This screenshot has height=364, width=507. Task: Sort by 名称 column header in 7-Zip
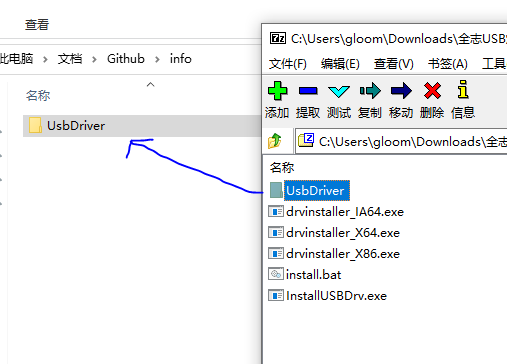282,167
